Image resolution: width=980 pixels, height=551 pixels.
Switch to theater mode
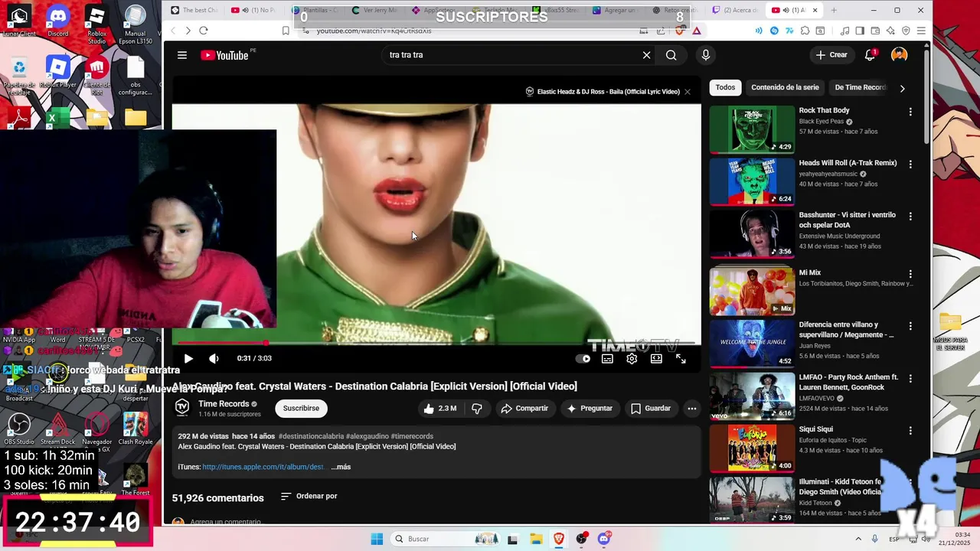coord(656,358)
